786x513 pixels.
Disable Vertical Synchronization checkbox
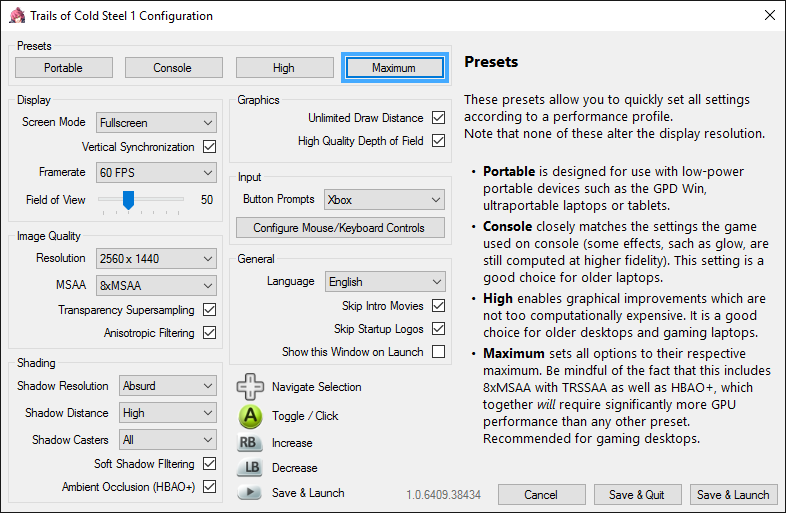point(209,147)
